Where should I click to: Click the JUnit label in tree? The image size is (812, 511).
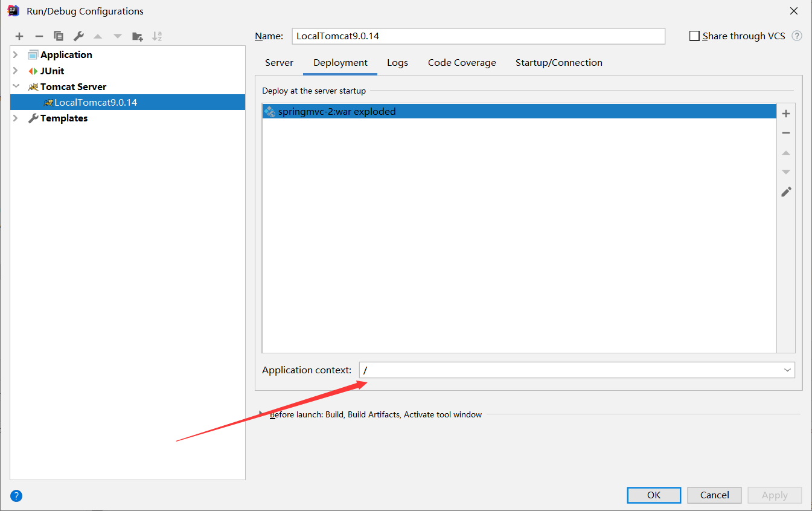point(53,71)
